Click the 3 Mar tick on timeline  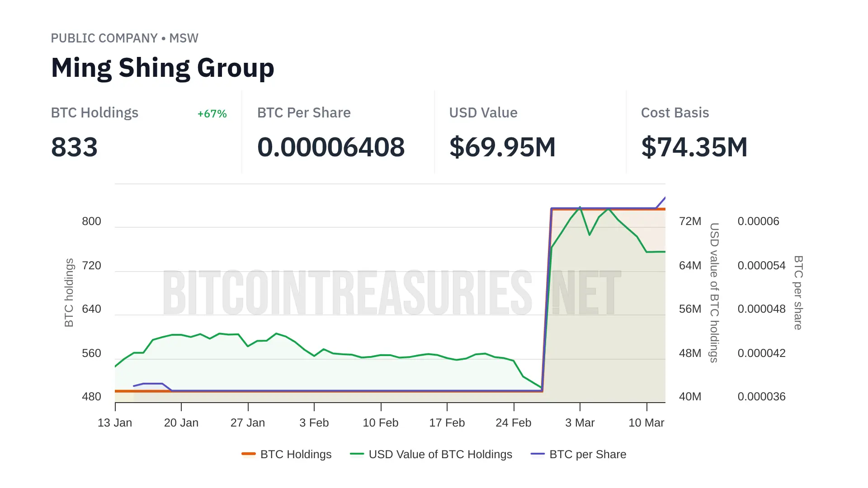(x=580, y=422)
